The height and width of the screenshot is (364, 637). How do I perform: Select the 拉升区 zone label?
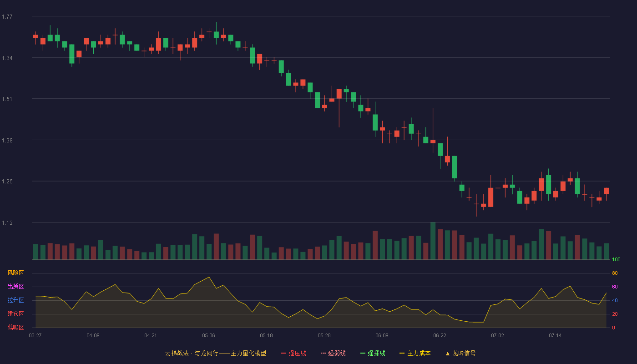(x=15, y=300)
